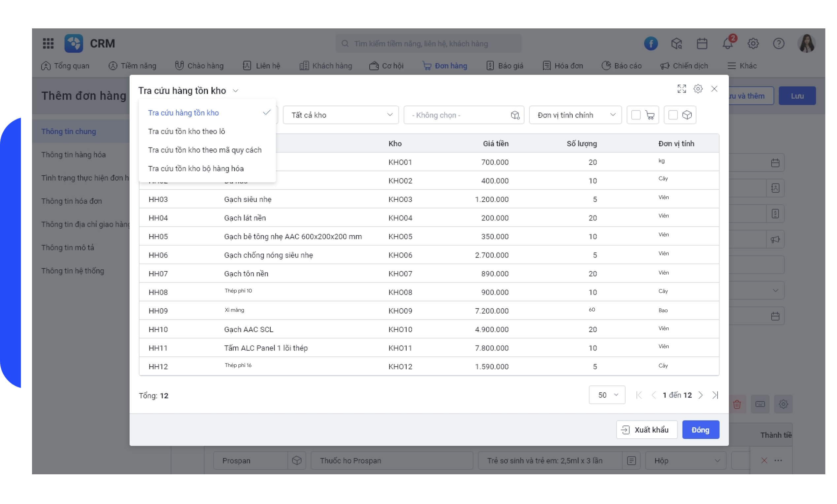Click the note icon next to dosage field

tap(631, 460)
